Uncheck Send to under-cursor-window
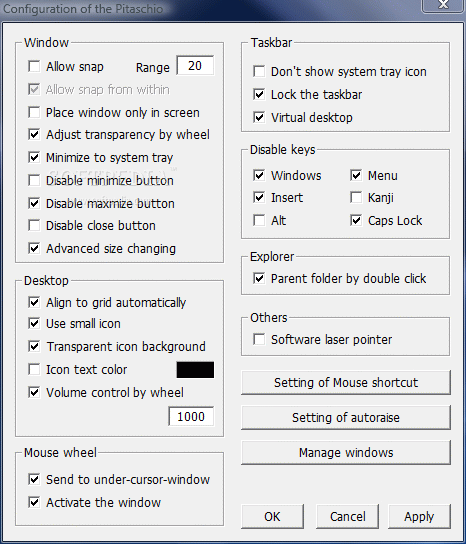The image size is (466, 544). tap(34, 479)
